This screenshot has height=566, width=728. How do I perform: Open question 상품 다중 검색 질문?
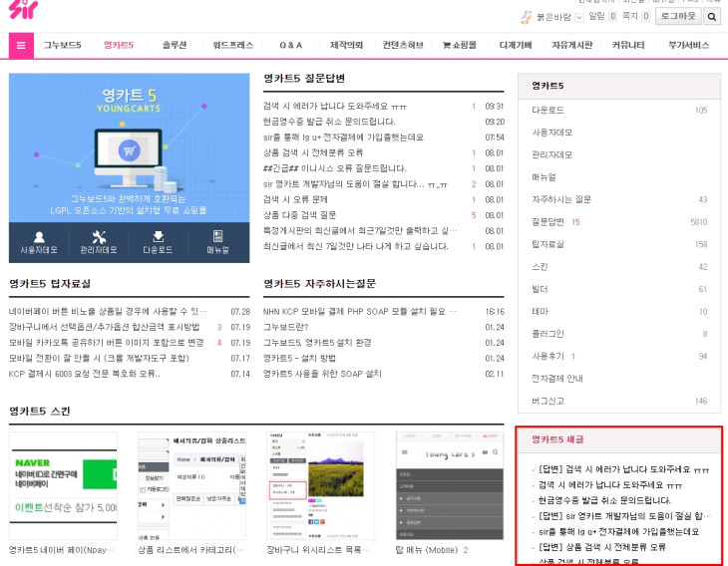point(299,215)
